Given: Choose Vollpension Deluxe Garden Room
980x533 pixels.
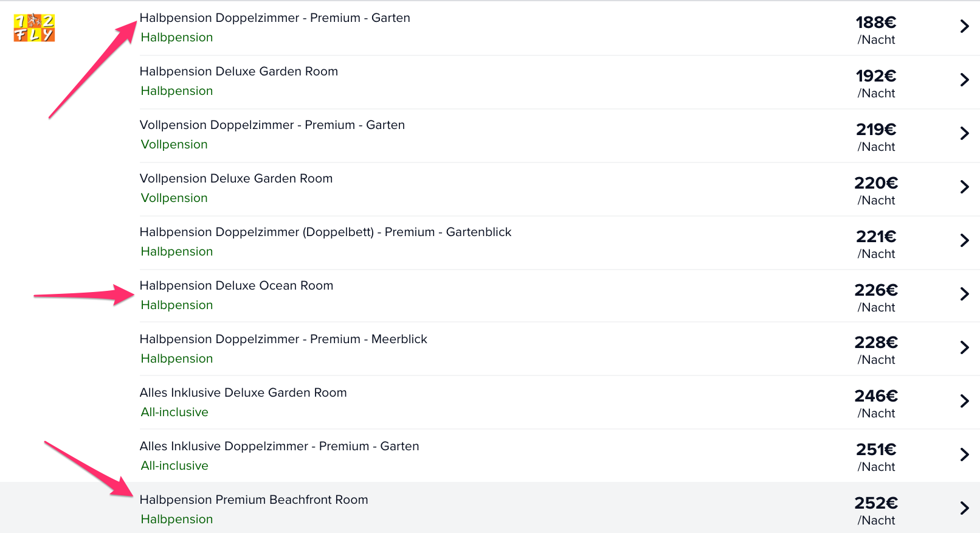Looking at the screenshot, I should click(x=236, y=179).
